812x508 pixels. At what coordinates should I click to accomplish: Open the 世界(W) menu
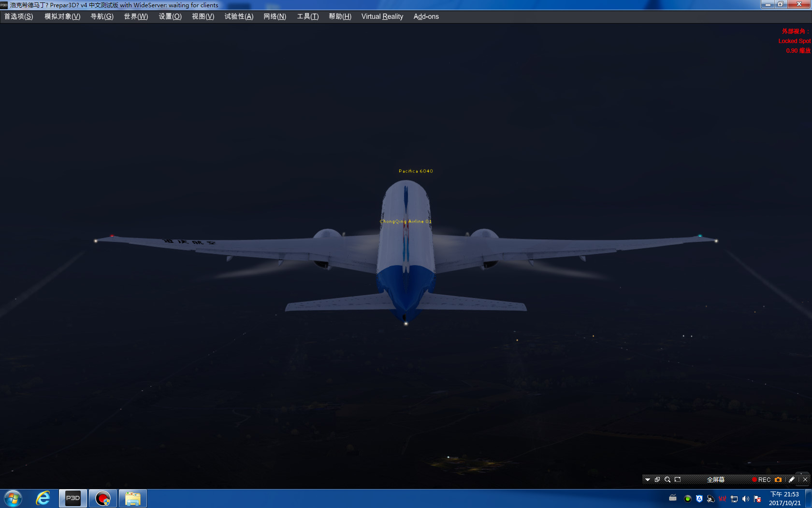pyautogui.click(x=136, y=16)
